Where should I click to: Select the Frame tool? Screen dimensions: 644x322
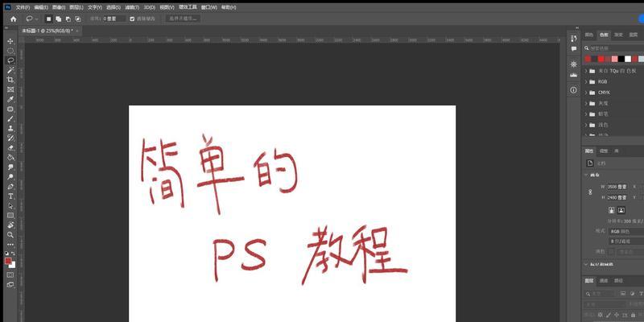tap(10, 89)
